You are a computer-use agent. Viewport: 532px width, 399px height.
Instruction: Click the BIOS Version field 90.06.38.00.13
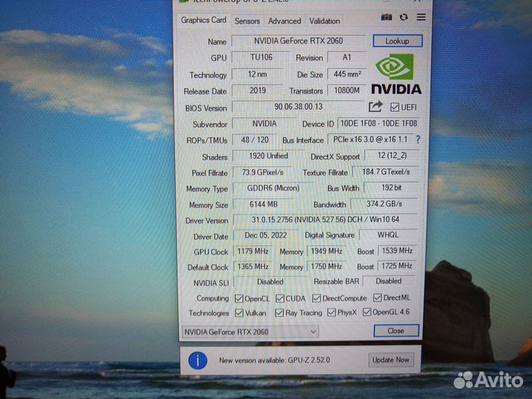(299, 106)
